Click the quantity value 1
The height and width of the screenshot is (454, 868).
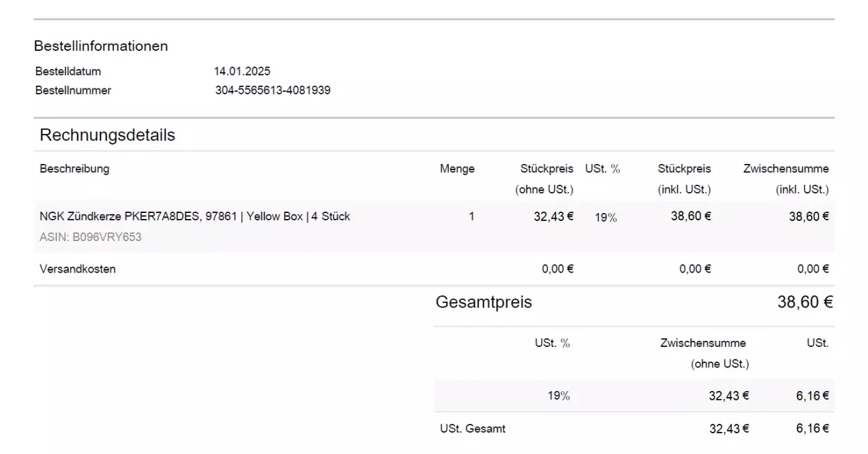coord(472,216)
